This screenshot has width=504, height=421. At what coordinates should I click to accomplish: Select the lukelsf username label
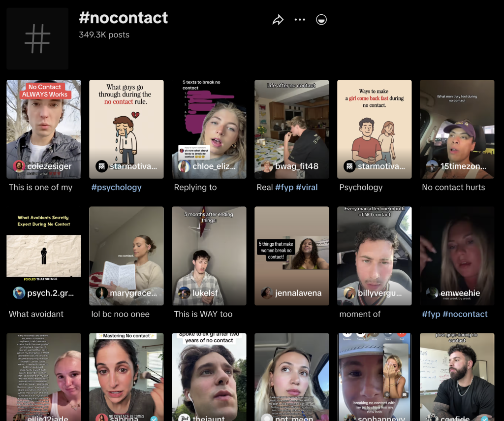pos(206,293)
